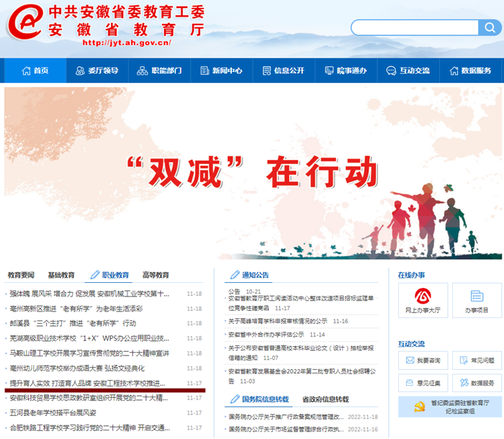
Task: Click the search magnifier icon
Action: pos(489,27)
